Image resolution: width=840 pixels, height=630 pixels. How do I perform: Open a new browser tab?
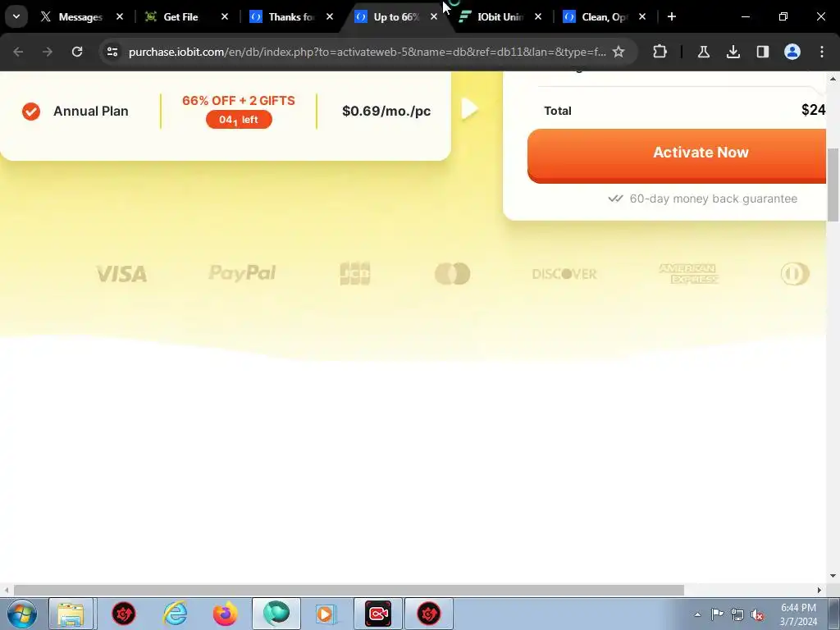coord(672,16)
